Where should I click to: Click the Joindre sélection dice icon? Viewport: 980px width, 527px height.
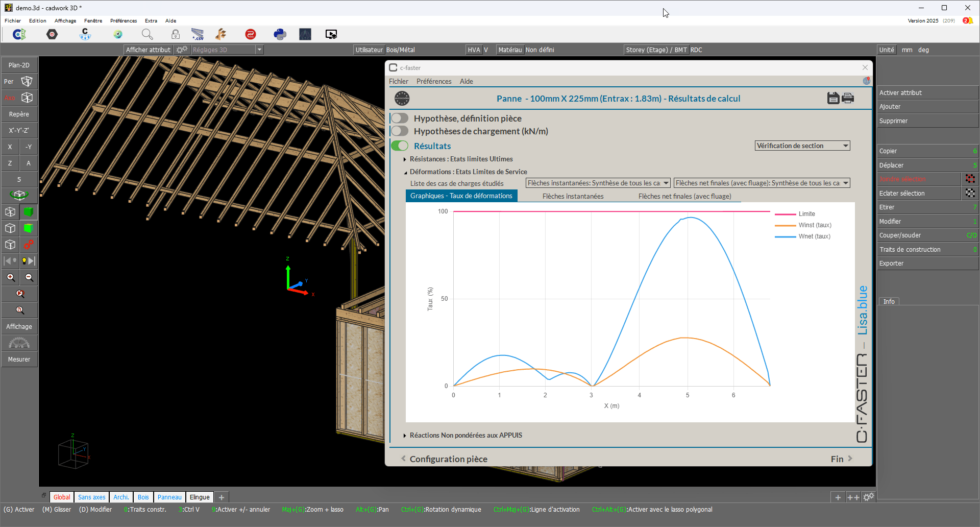tap(970, 179)
